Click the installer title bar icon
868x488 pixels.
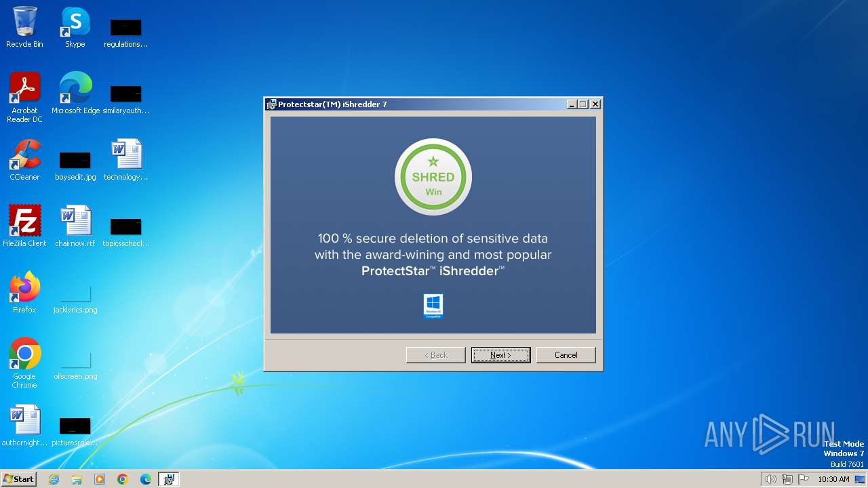tap(272, 104)
